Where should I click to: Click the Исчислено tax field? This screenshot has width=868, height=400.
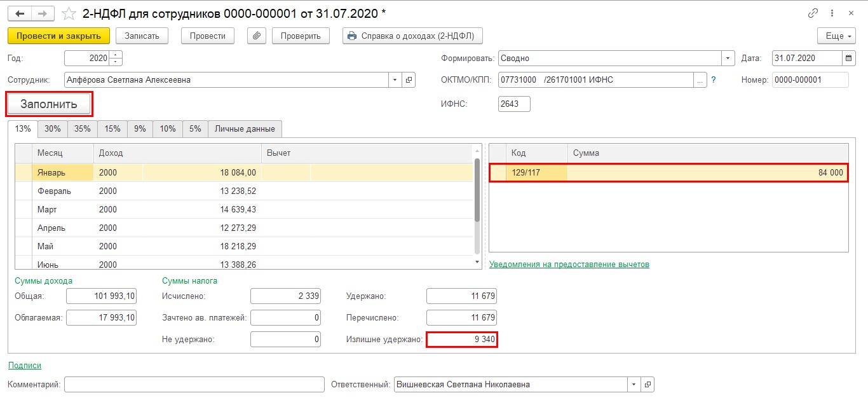285,296
